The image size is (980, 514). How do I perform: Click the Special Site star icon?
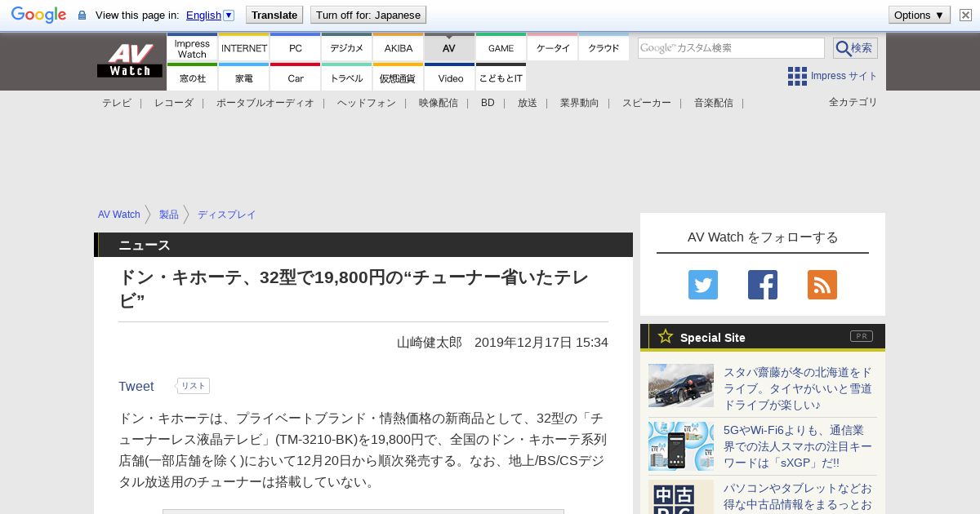coord(666,336)
